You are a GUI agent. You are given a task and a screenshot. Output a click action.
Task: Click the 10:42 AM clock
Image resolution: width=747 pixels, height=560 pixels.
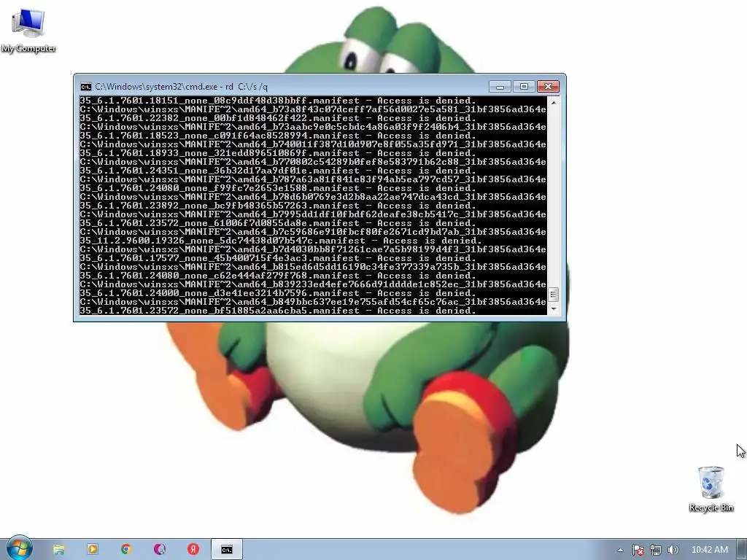pyautogui.click(x=709, y=550)
